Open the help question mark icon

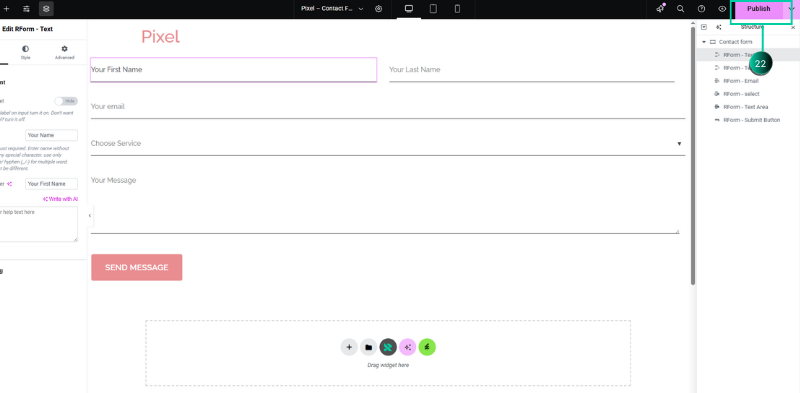tap(701, 9)
